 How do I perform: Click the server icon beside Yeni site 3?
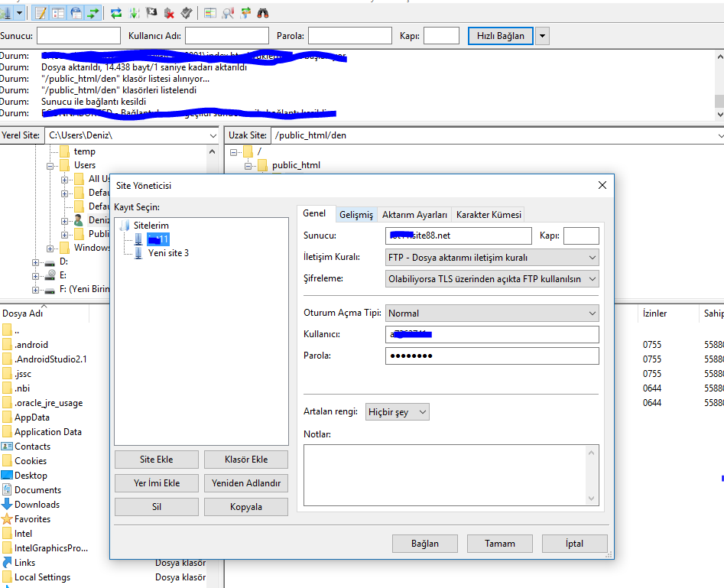click(x=138, y=252)
